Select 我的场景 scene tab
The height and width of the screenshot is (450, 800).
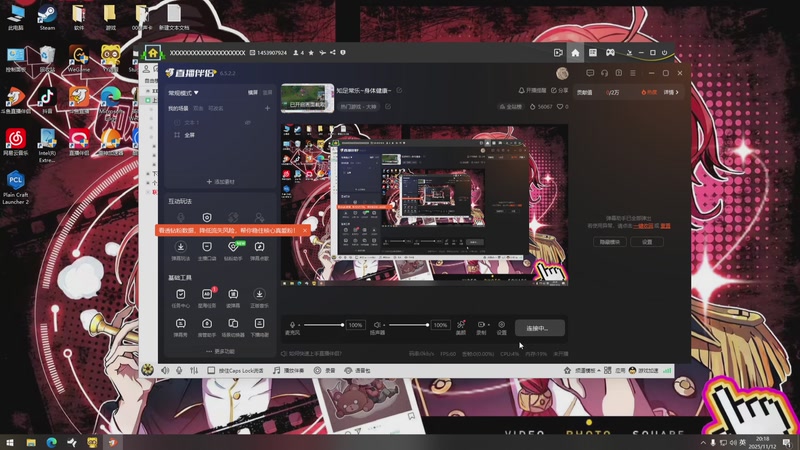178,108
